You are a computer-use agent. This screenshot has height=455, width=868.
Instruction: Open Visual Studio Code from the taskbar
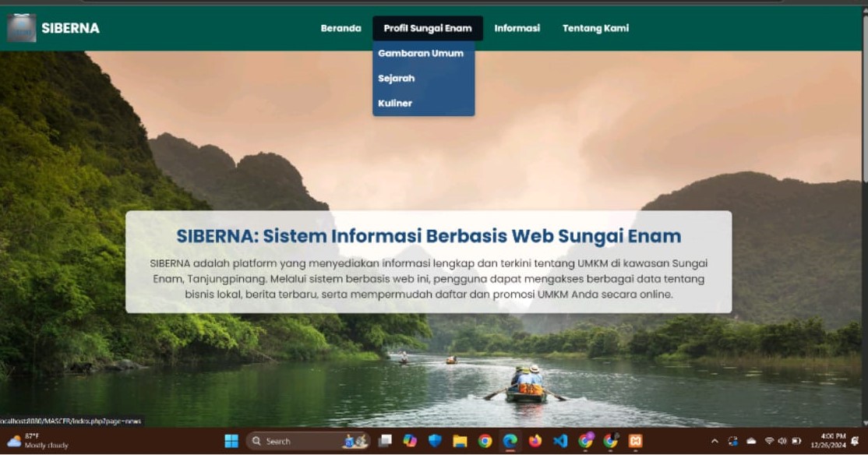point(559,441)
